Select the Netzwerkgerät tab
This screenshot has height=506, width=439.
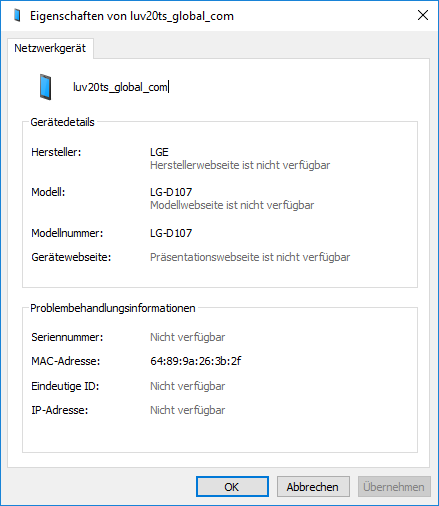[50, 48]
